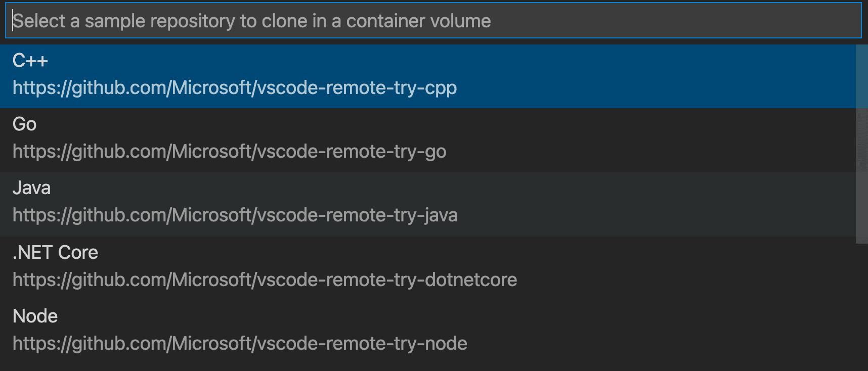Click the vscode-remote-try-go URL
Image resolution: width=868 pixels, height=371 pixels.
click(229, 151)
